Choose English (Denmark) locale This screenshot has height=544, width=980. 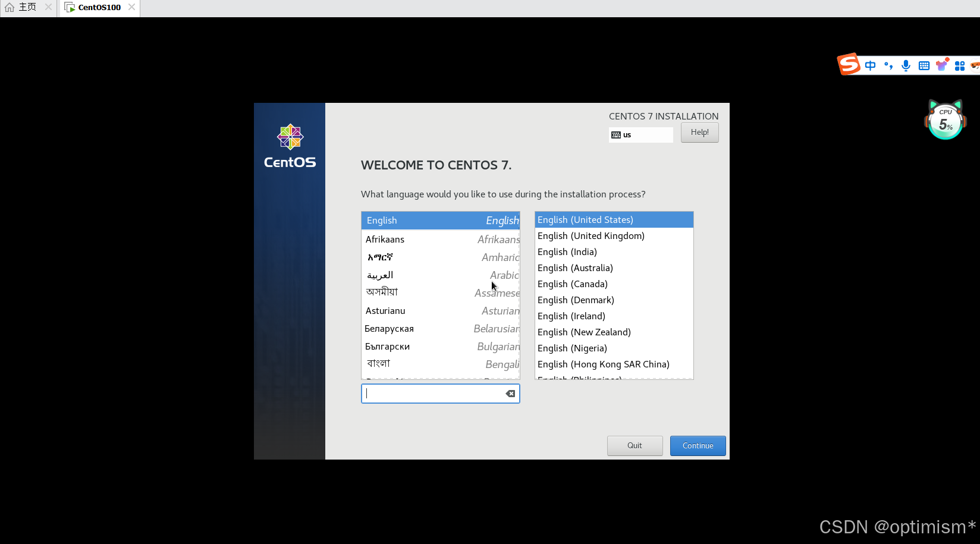coord(614,300)
